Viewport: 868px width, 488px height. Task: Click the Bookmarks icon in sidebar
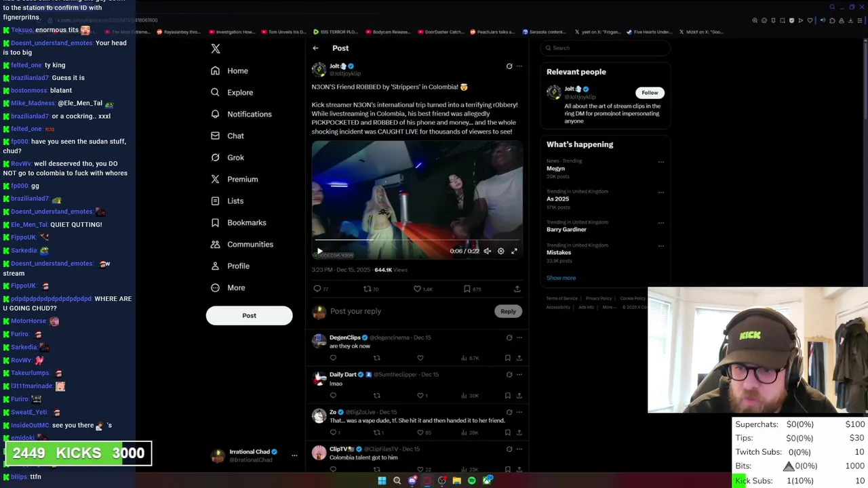[x=215, y=222]
